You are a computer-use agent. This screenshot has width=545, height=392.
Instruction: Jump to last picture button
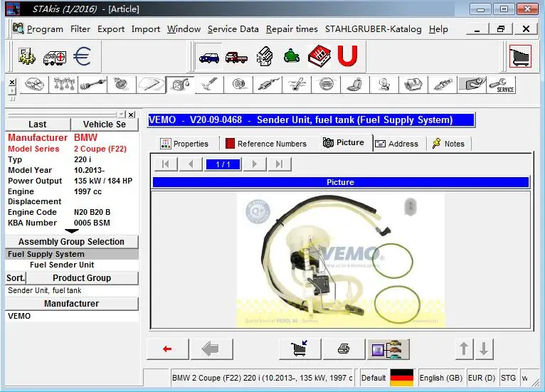[x=279, y=164]
